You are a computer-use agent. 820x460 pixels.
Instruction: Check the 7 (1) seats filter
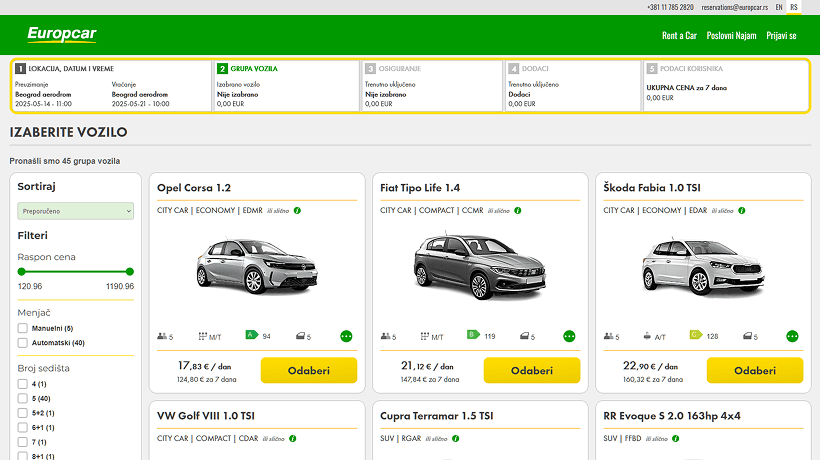point(22,442)
